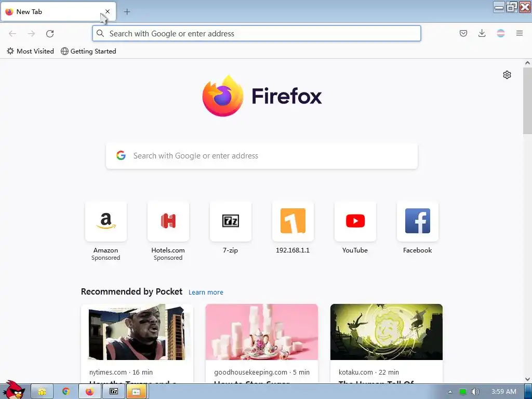Click the browser Back arrow button
The image size is (532, 399).
12,34
